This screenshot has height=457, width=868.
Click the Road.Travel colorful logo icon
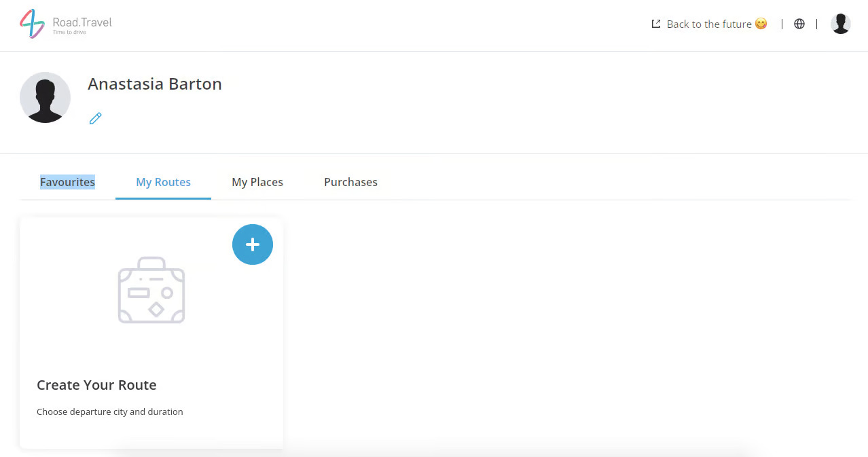32,24
